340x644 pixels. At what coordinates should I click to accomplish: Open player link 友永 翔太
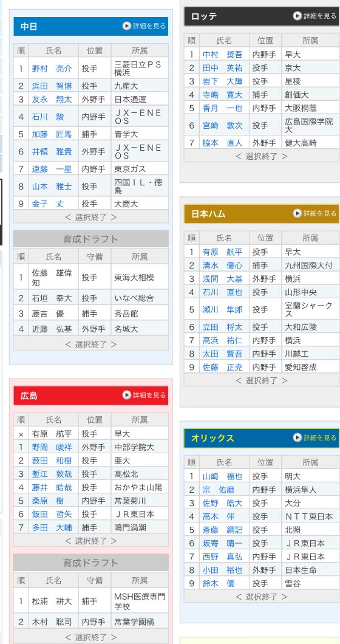(52, 100)
